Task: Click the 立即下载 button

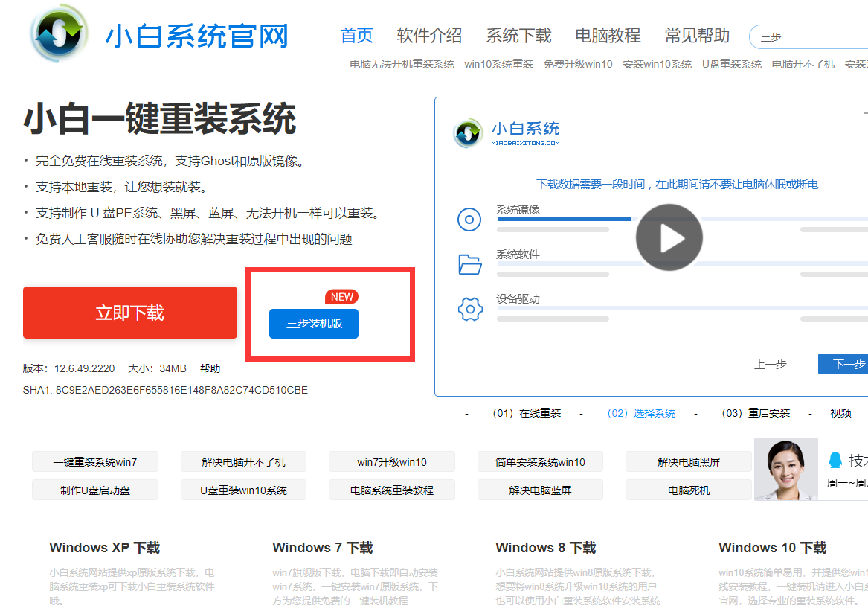Action: click(130, 313)
